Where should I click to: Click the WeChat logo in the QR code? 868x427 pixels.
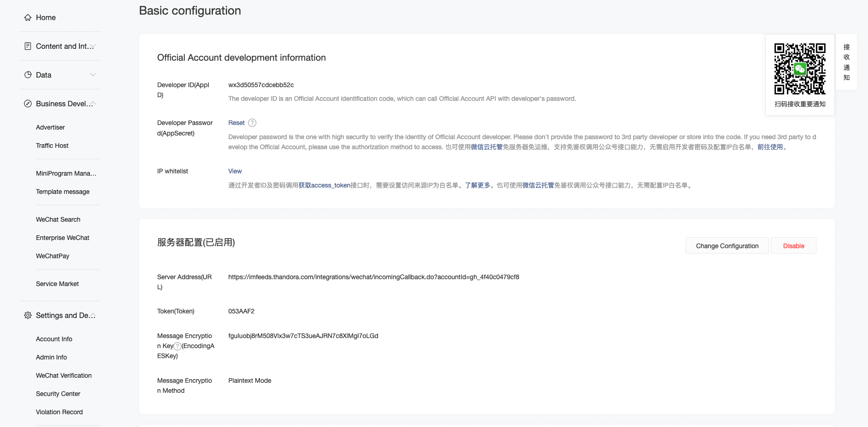[x=800, y=69]
